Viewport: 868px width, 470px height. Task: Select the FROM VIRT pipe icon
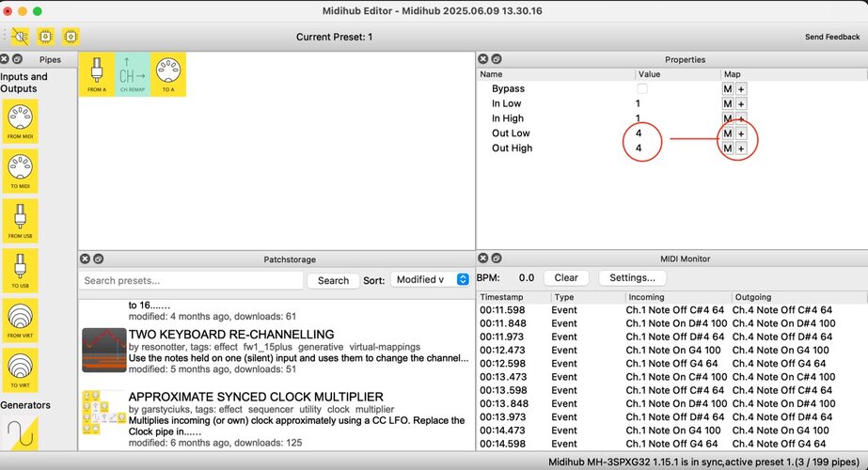20,321
